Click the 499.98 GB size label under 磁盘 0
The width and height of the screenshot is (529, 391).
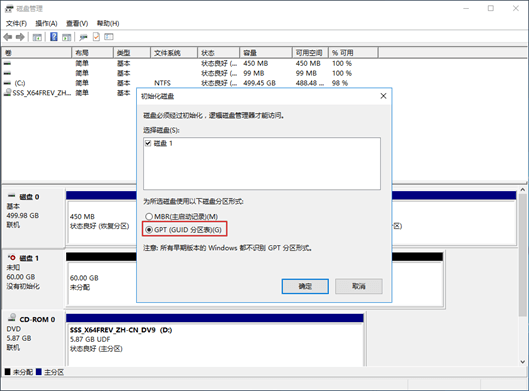click(23, 216)
